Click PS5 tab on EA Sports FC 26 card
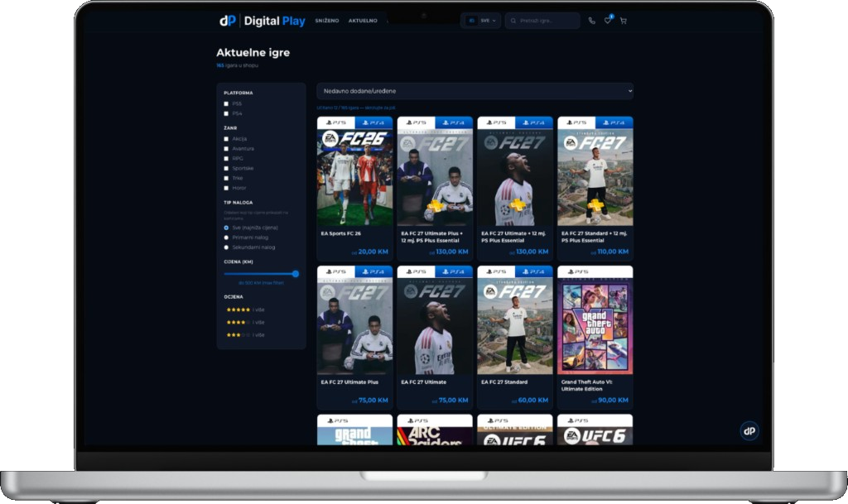This screenshot has height=504, width=848. point(336,122)
